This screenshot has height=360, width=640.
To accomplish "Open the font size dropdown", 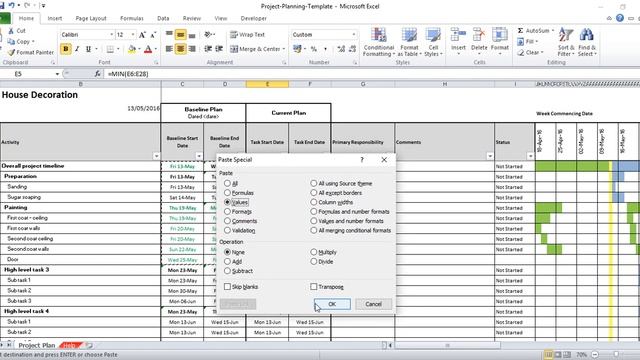I will point(133,35).
